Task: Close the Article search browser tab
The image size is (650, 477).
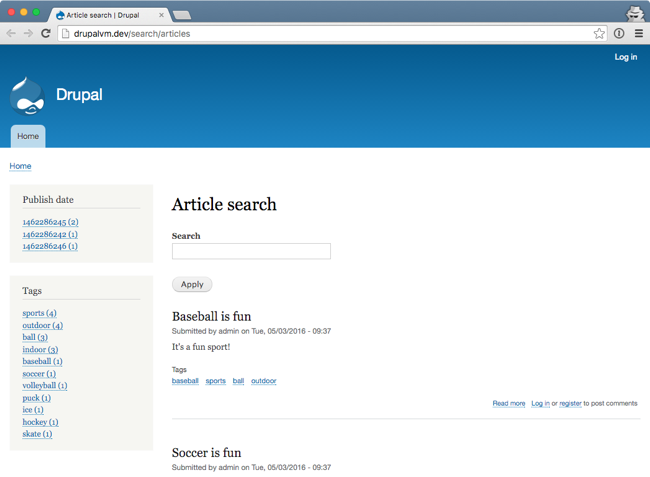Action: [161, 15]
